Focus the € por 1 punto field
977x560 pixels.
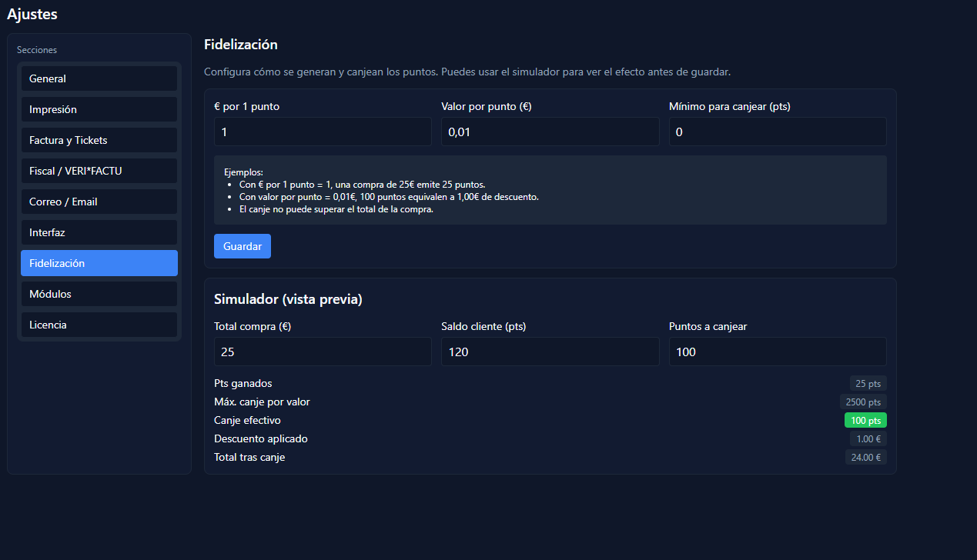[323, 132]
